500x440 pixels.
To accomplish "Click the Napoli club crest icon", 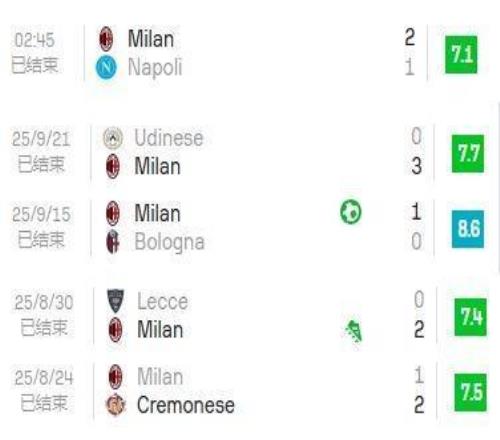I will [106, 67].
